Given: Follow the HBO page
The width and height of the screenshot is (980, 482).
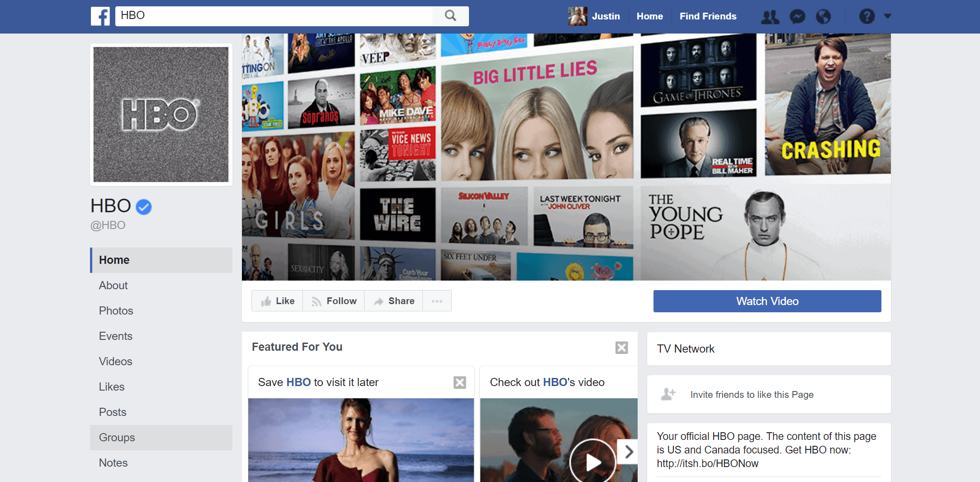Looking at the screenshot, I should click(x=334, y=301).
